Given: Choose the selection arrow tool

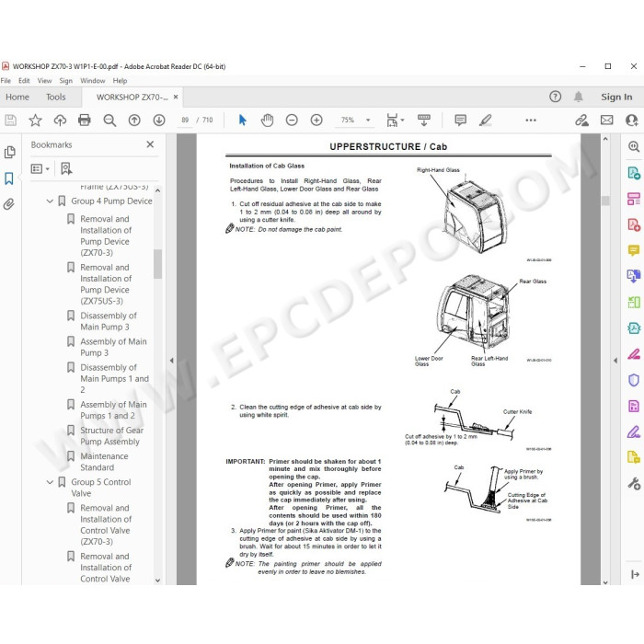Looking at the screenshot, I should [x=242, y=120].
